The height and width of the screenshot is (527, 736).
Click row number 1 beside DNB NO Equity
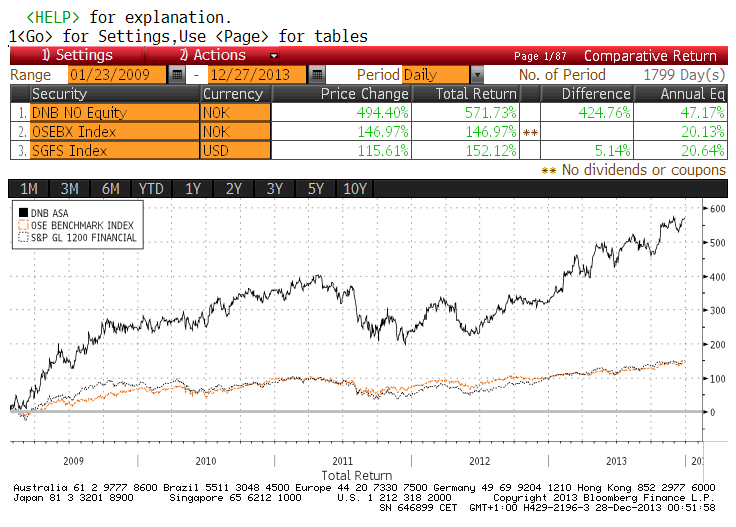point(23,113)
